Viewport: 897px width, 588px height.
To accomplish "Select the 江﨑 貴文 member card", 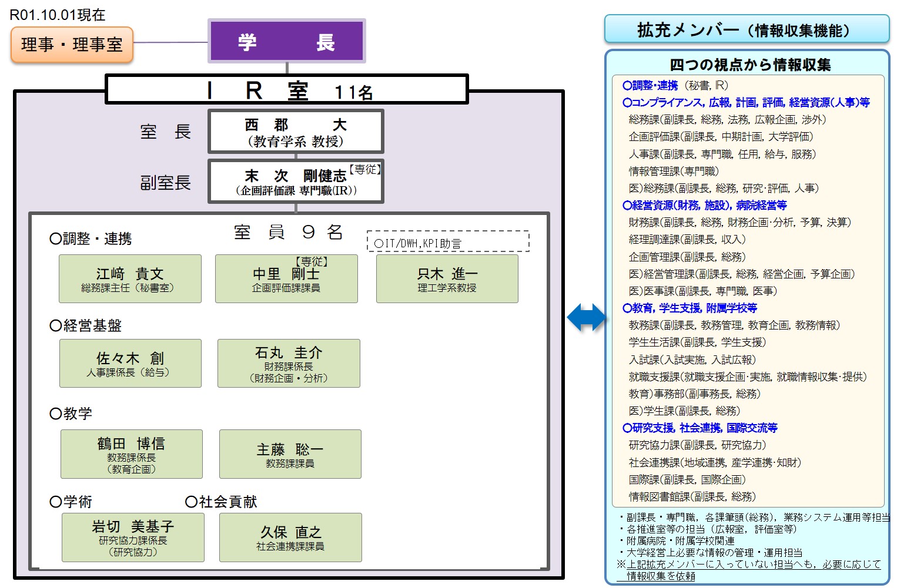I will point(130,279).
